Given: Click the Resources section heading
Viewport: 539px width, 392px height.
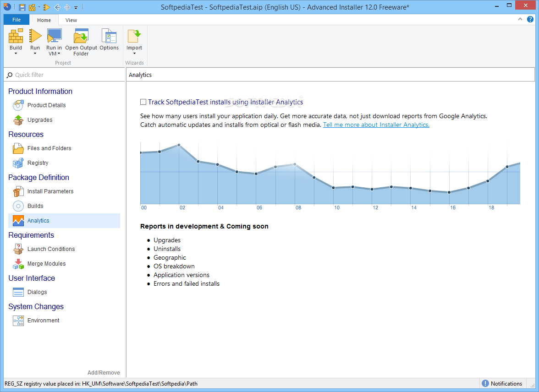Looking at the screenshot, I should pos(26,134).
